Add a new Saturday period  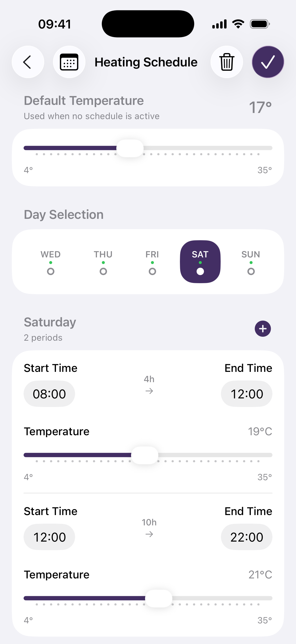[263, 328]
